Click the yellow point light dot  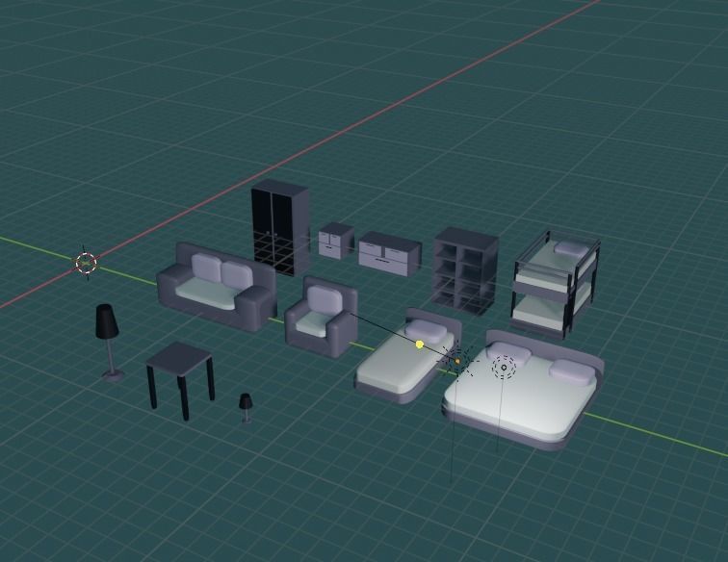(x=420, y=345)
